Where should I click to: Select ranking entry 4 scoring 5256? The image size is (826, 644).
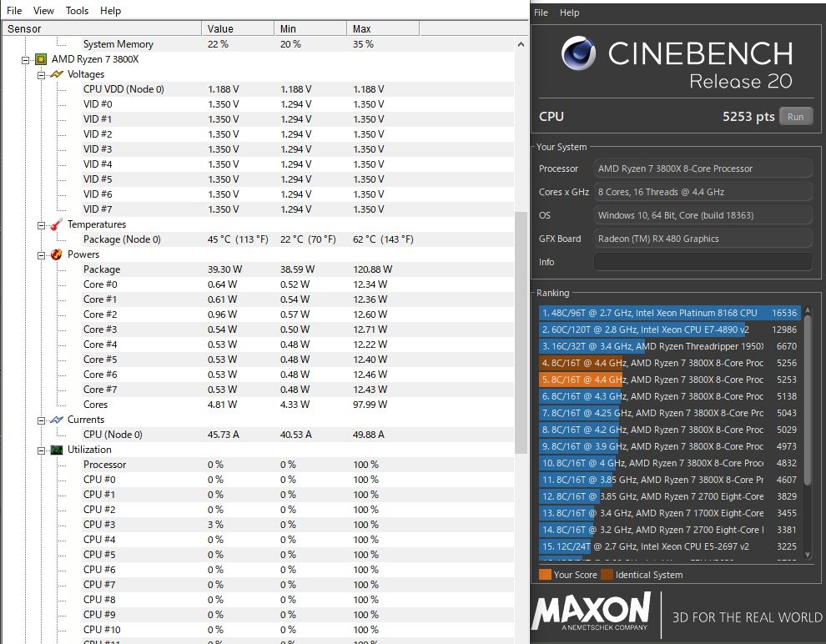(669, 363)
